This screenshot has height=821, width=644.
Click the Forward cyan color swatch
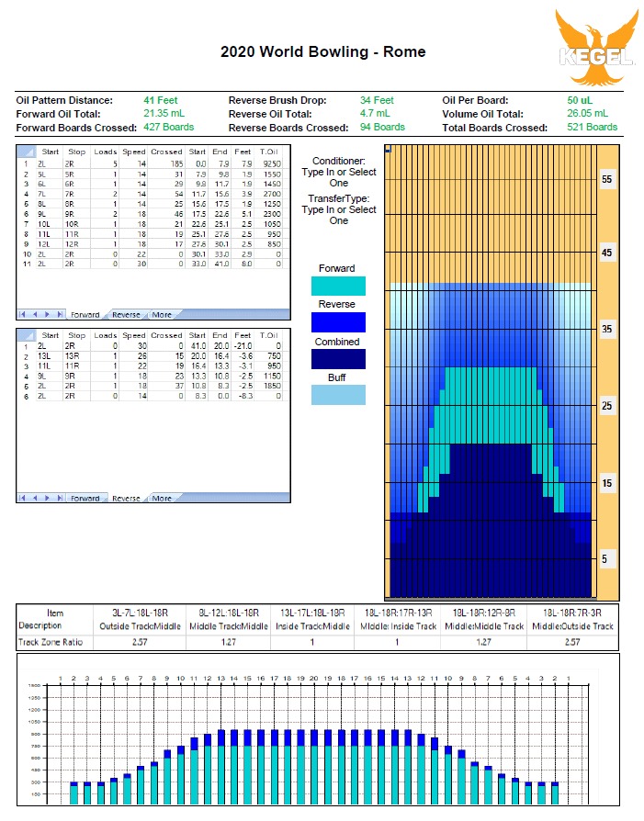[x=337, y=286]
